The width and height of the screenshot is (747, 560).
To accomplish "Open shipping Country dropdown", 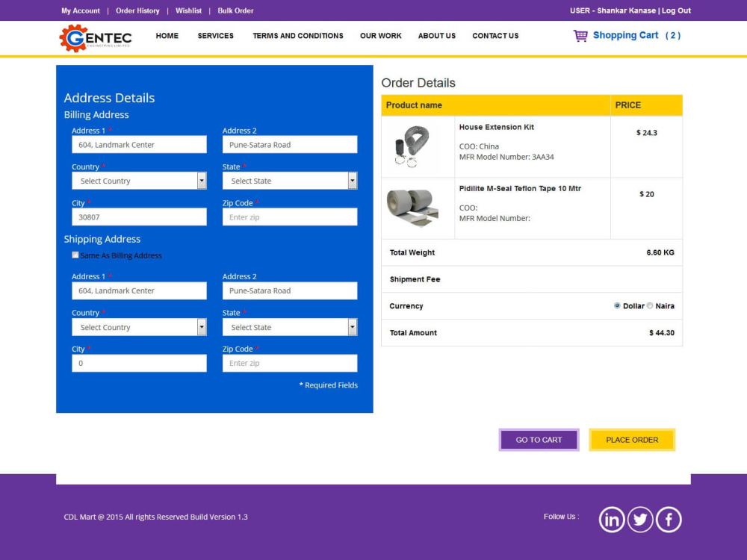I will 139,327.
